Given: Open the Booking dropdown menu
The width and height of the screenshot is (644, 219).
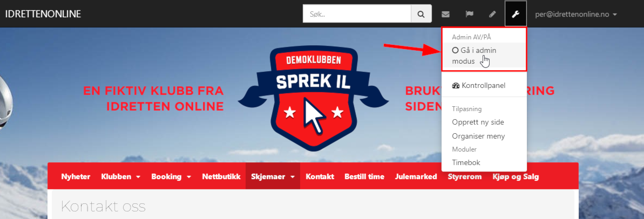Looking at the screenshot, I should click(171, 177).
